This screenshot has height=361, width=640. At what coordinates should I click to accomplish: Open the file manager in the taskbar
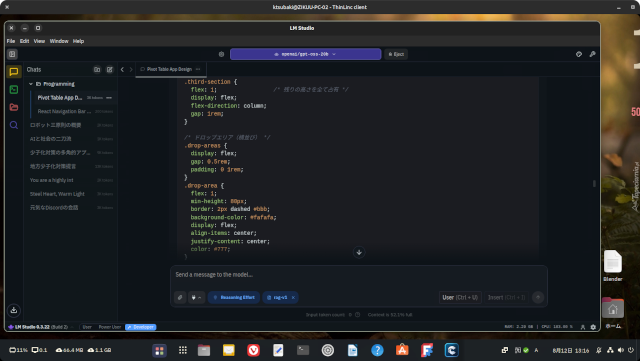click(204, 350)
